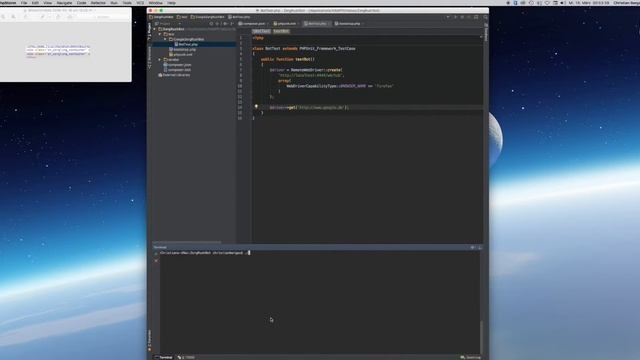The height and width of the screenshot is (360, 640).
Task: Click the intention lightbulb in editor gutter
Action: [x=256, y=107]
